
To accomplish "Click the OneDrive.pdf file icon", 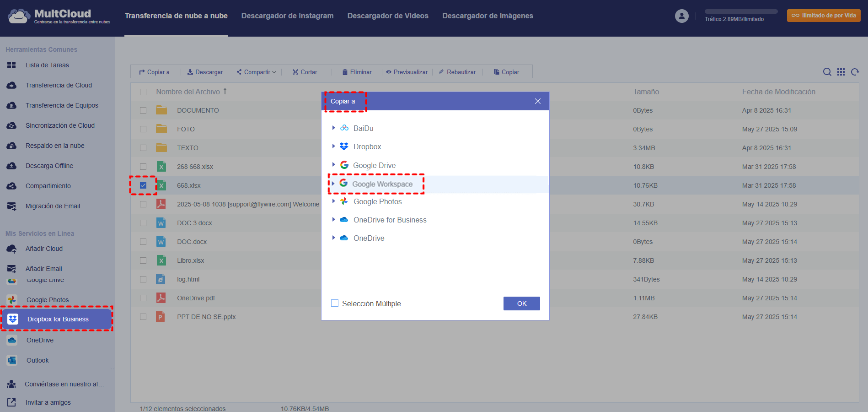I will click(161, 298).
